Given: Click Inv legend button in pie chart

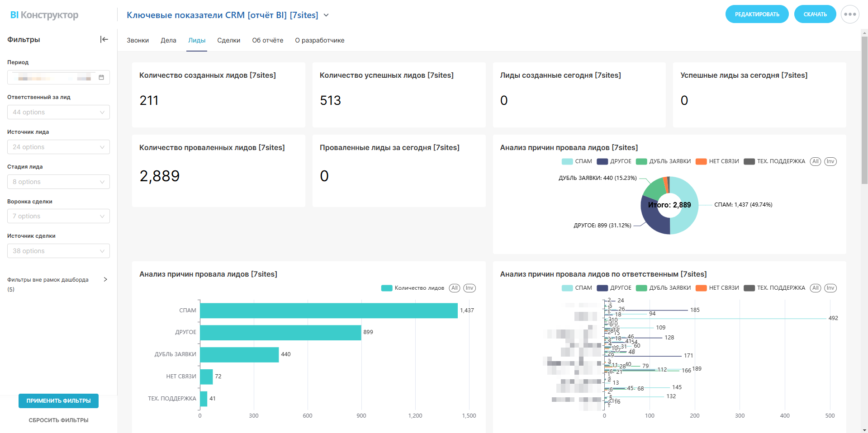Looking at the screenshot, I should point(830,161).
